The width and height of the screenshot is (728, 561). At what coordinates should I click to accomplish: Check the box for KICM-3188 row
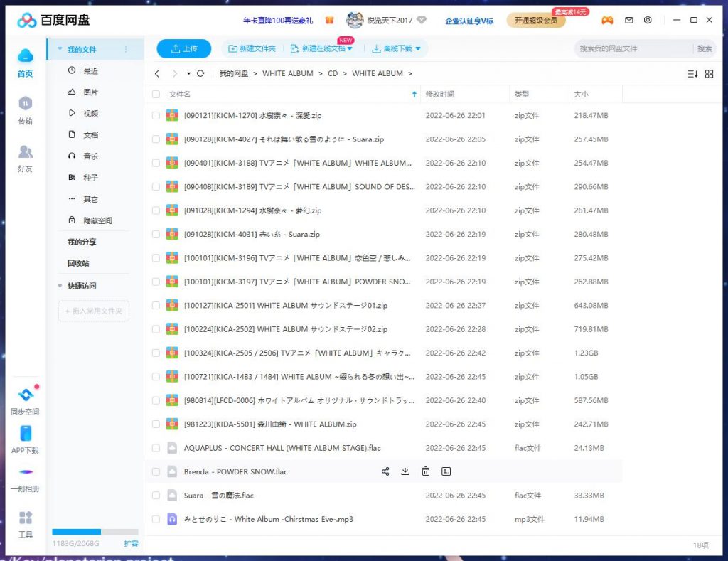(x=156, y=163)
